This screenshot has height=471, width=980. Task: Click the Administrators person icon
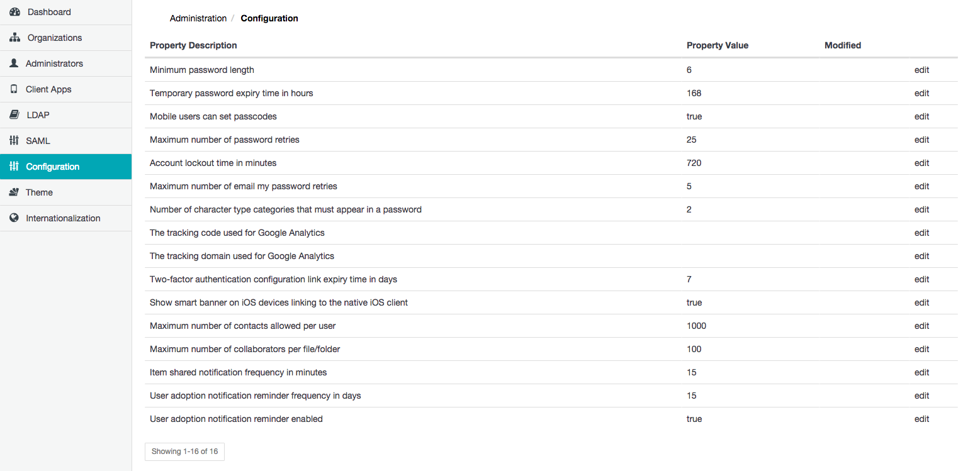[14, 64]
